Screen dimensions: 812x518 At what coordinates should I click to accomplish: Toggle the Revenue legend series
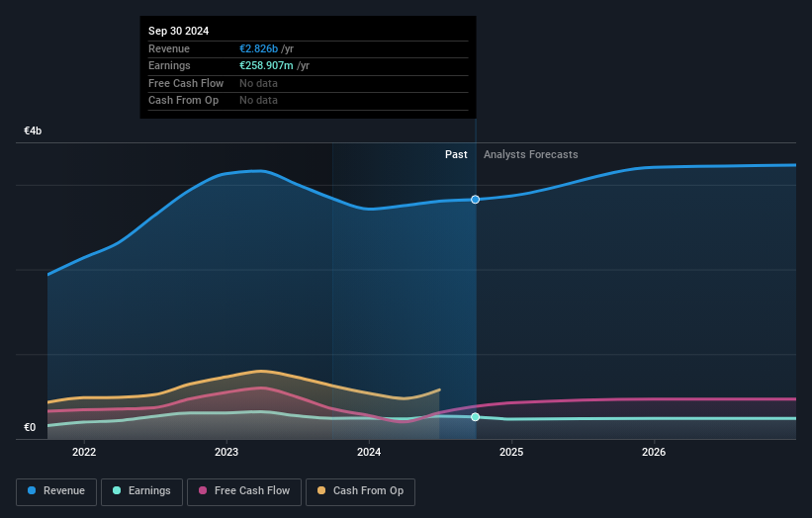(x=56, y=491)
